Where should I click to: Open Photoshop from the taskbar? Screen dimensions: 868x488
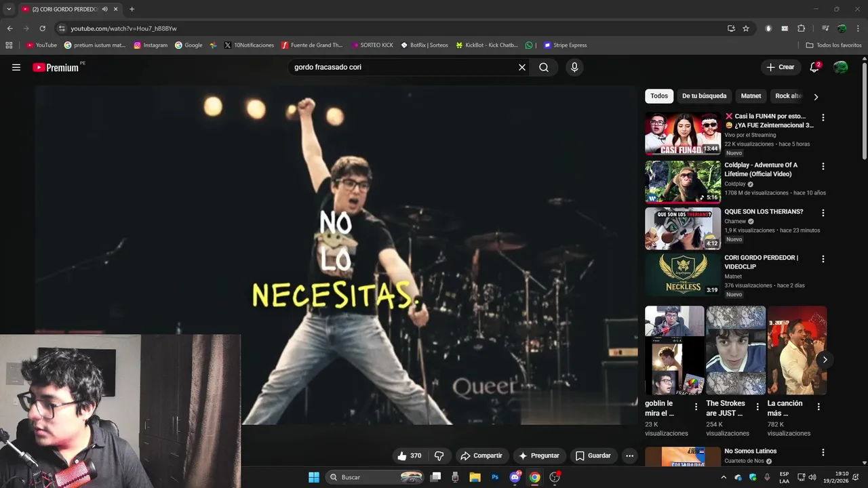click(x=495, y=477)
